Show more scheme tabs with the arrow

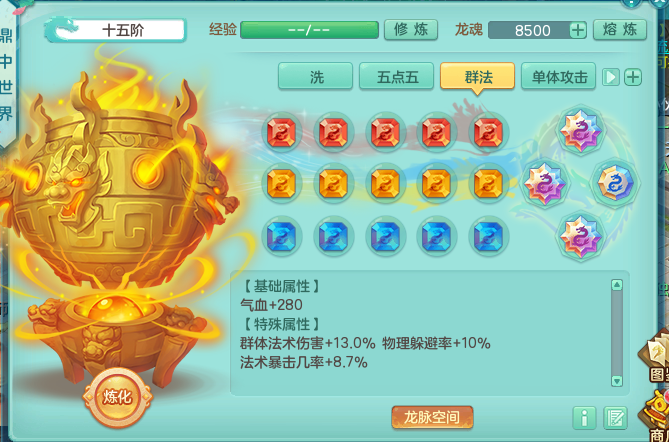tap(611, 77)
